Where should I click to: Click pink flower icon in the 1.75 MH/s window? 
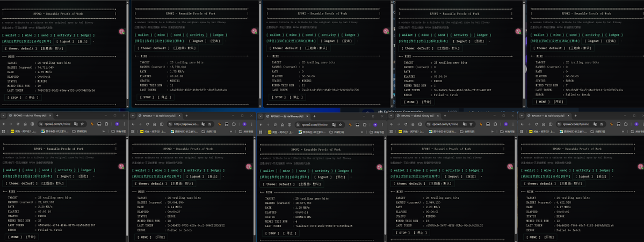point(254,32)
